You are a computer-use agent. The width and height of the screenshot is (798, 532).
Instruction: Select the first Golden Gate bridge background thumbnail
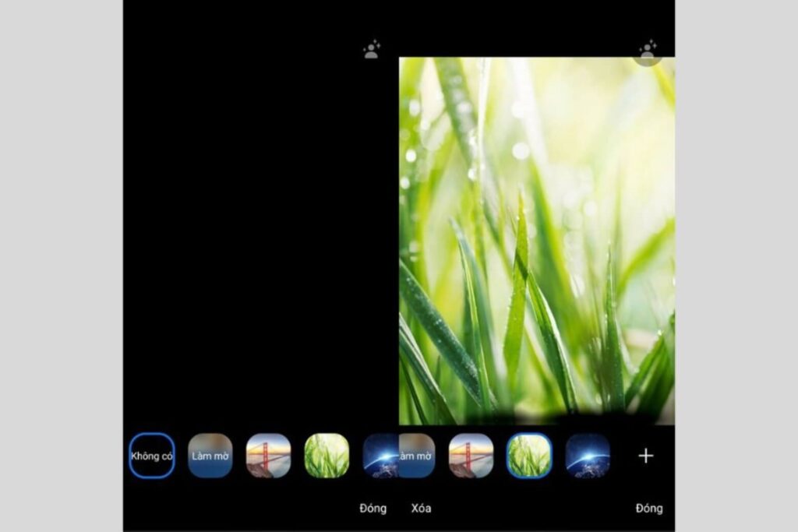click(268, 456)
